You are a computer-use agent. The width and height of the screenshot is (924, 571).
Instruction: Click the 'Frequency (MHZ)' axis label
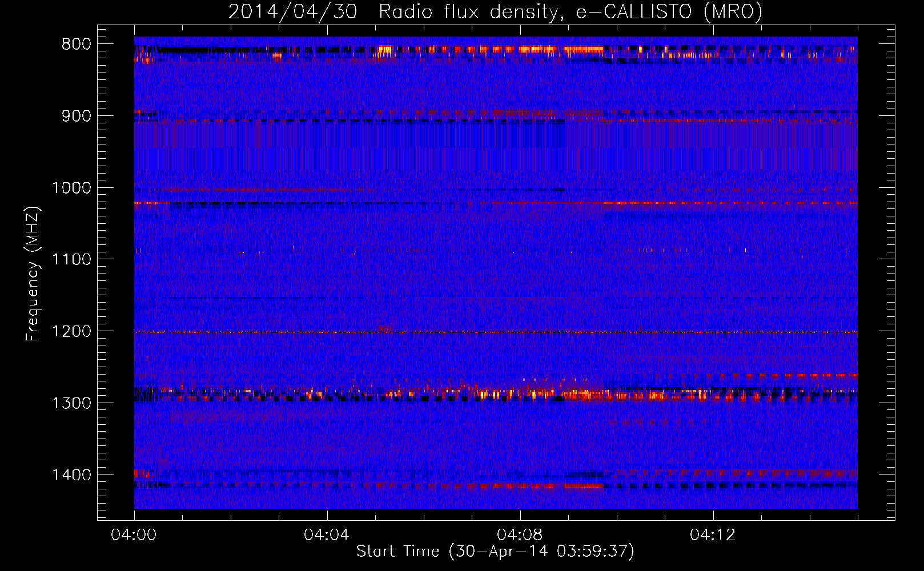(x=33, y=274)
